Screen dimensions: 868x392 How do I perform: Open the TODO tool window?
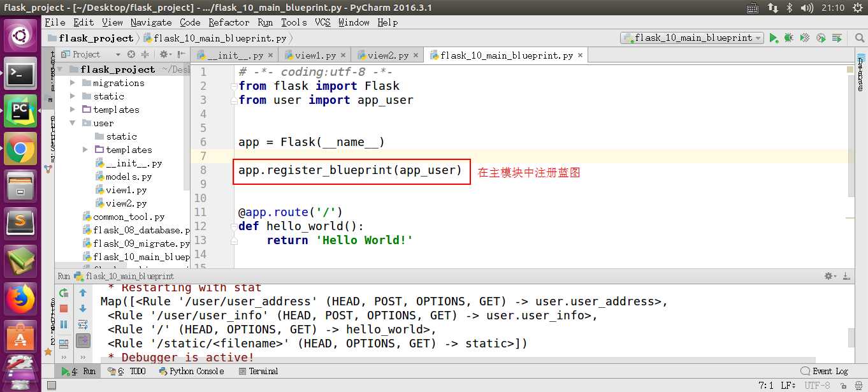click(126, 371)
